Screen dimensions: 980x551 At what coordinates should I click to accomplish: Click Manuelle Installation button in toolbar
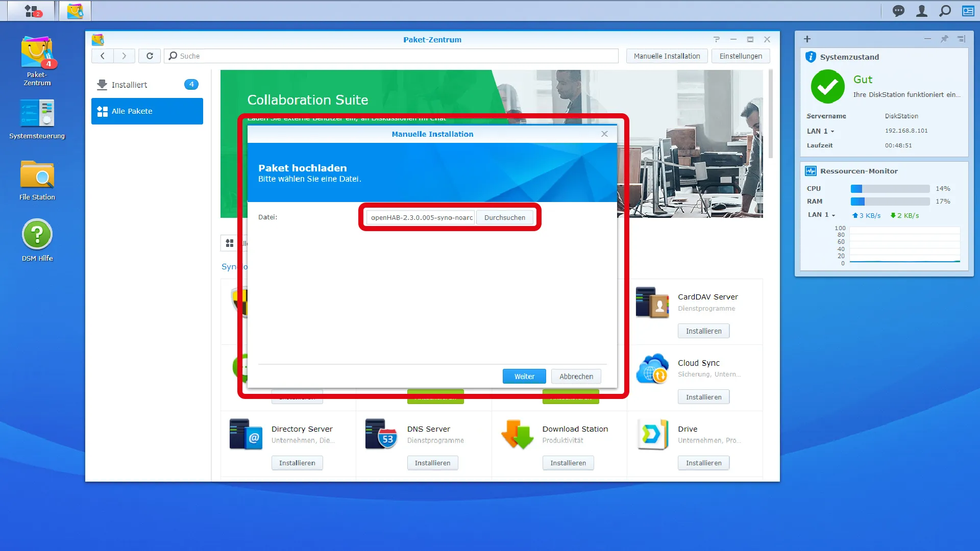tap(667, 56)
